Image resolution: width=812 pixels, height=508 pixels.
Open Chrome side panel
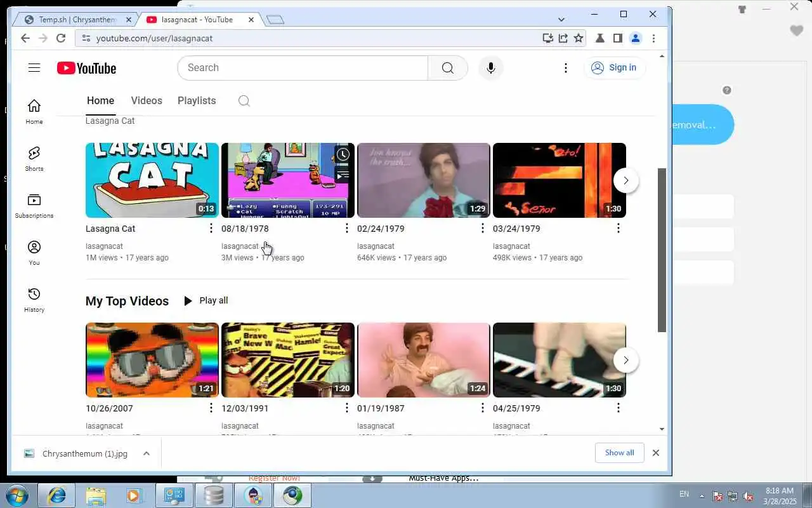point(618,38)
